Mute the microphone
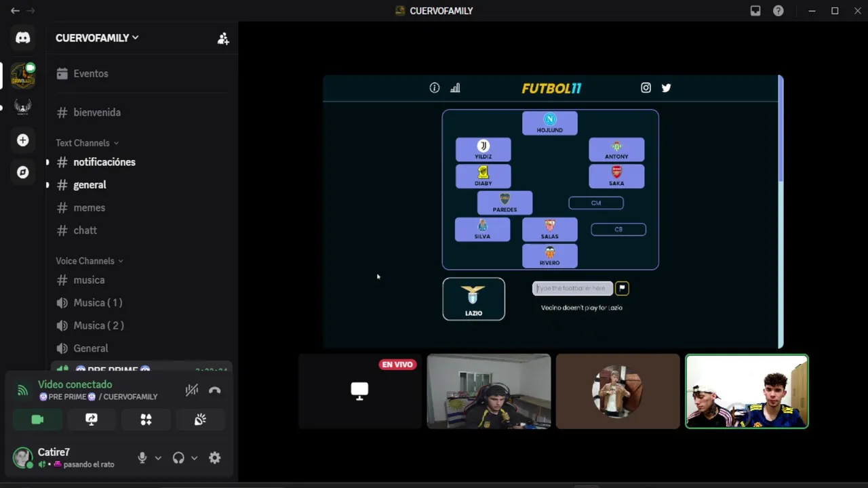 tap(142, 457)
